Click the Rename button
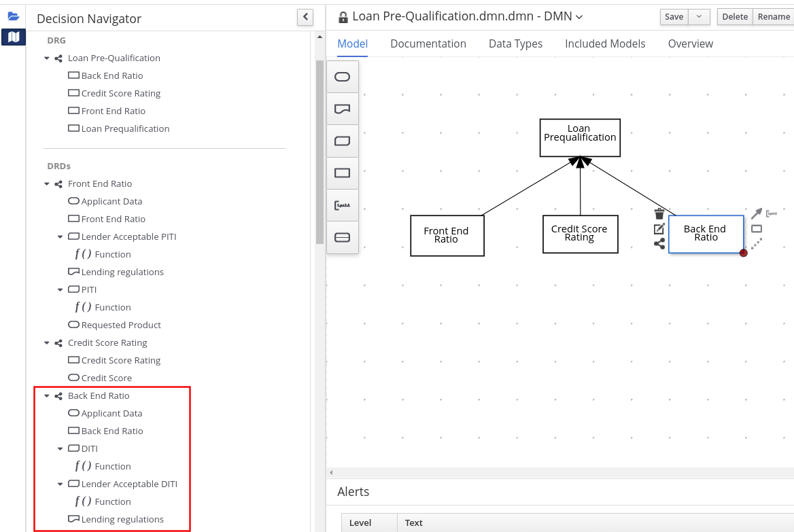This screenshot has width=794, height=532. [x=774, y=17]
